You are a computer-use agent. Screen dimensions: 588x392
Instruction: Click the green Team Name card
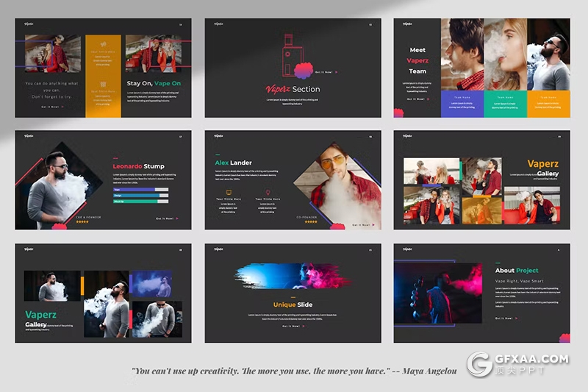tap(505, 104)
